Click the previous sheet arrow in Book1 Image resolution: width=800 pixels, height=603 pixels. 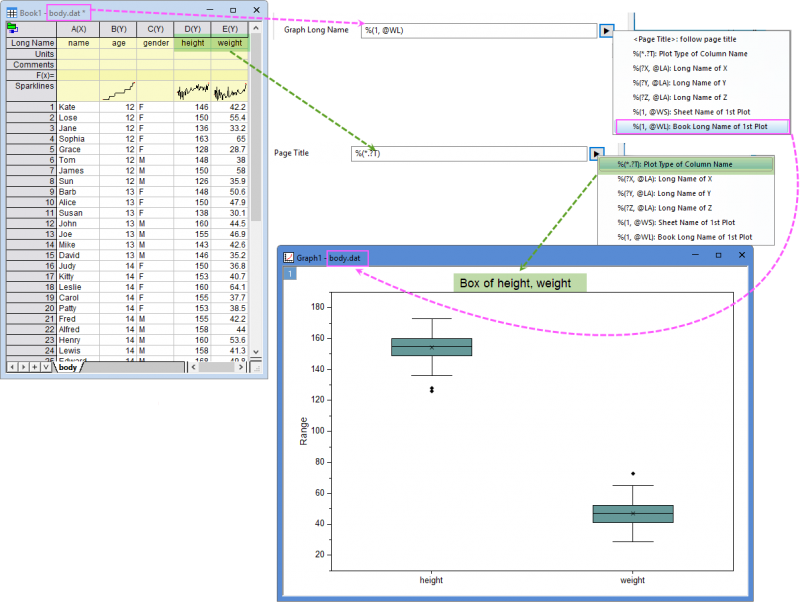click(12, 367)
